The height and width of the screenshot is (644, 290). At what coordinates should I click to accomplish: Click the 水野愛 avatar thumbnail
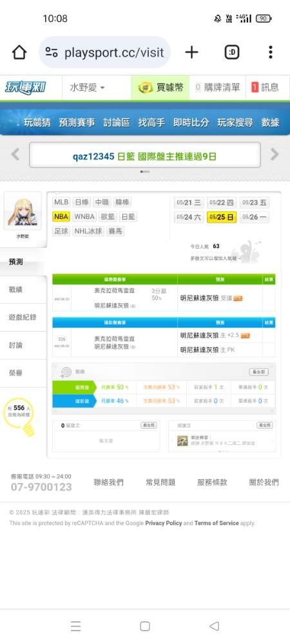click(23, 211)
